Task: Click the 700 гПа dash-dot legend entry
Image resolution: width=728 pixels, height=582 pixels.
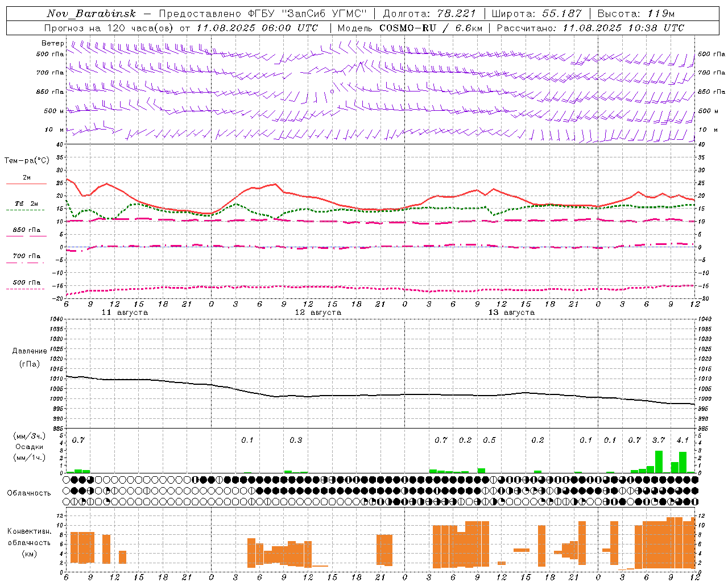Action: point(27,258)
